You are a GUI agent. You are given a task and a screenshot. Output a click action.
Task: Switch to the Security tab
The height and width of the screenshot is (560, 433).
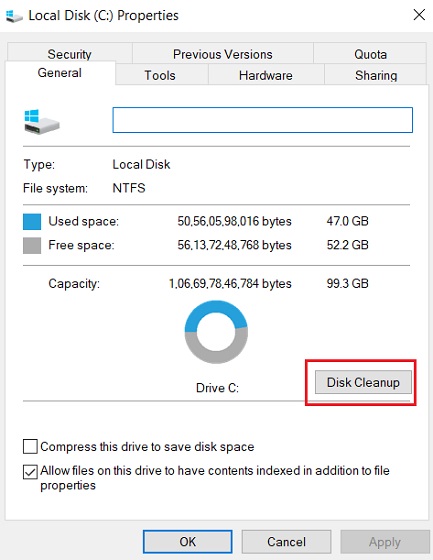coord(70,54)
